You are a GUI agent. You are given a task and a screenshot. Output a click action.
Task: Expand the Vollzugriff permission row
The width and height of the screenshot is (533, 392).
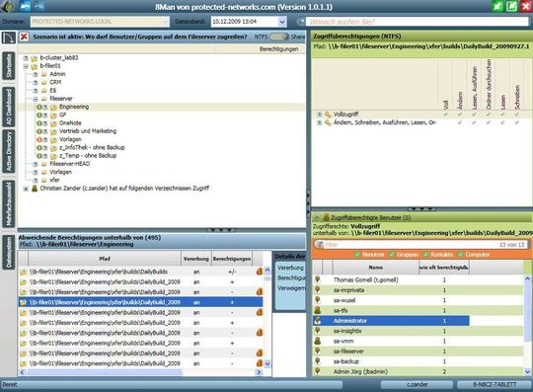319,115
